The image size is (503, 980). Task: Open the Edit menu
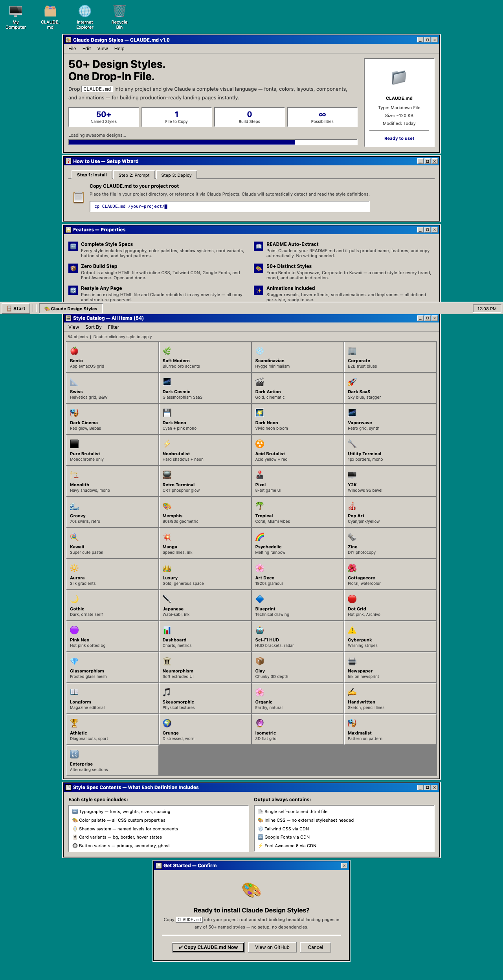(86, 49)
